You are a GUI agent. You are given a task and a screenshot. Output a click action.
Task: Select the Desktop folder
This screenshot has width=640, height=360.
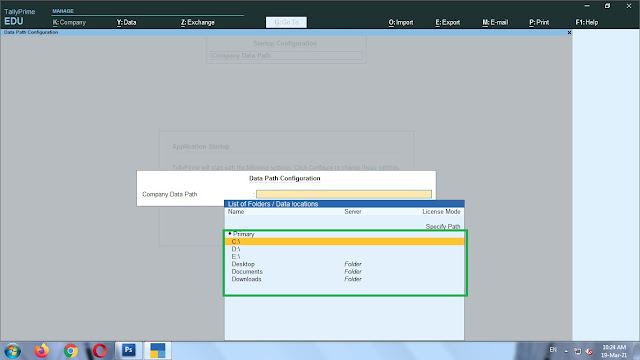click(x=344, y=264)
